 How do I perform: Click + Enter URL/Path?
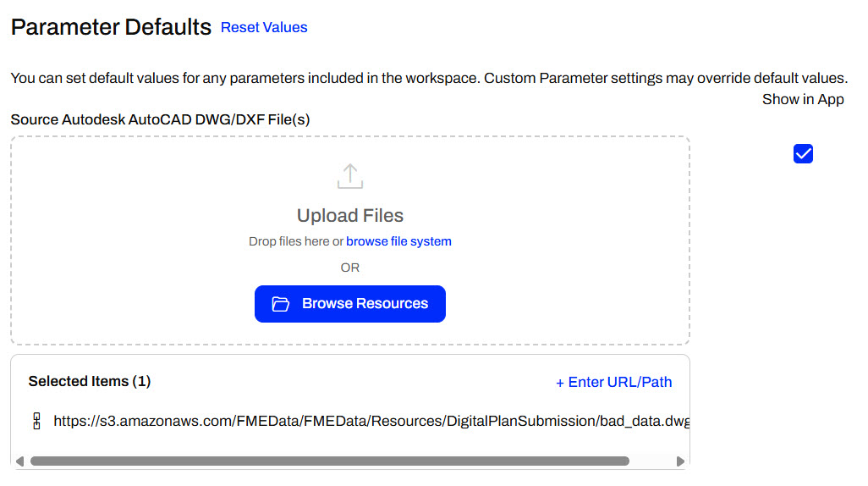(613, 382)
